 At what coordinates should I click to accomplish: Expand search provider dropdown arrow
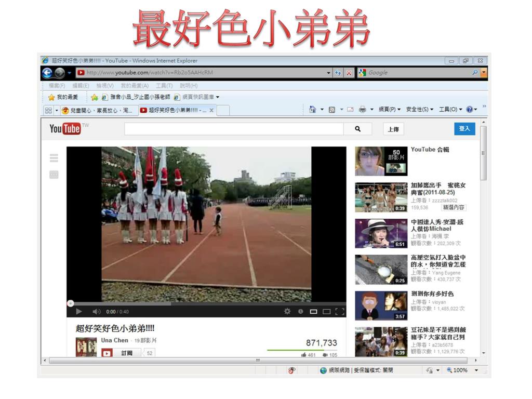[484, 72]
